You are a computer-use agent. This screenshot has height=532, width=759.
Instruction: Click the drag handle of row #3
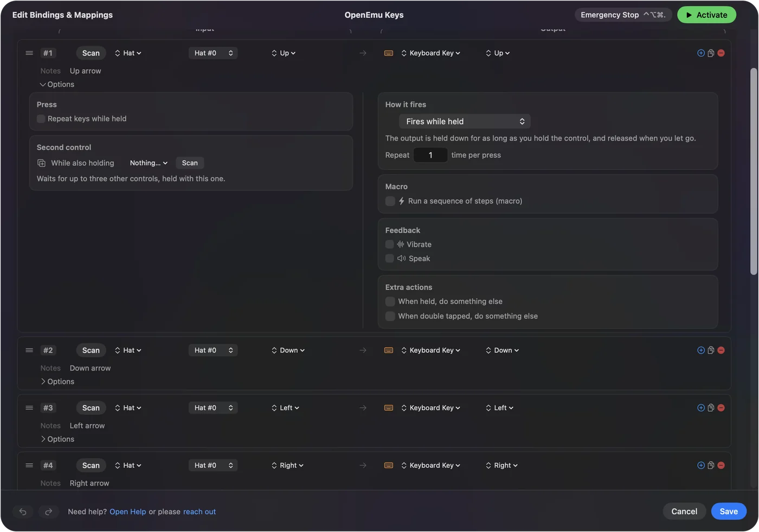click(29, 408)
